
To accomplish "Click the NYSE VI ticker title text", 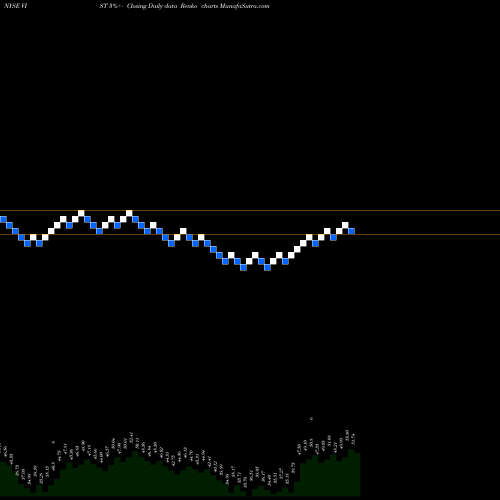I will pos(16,6).
